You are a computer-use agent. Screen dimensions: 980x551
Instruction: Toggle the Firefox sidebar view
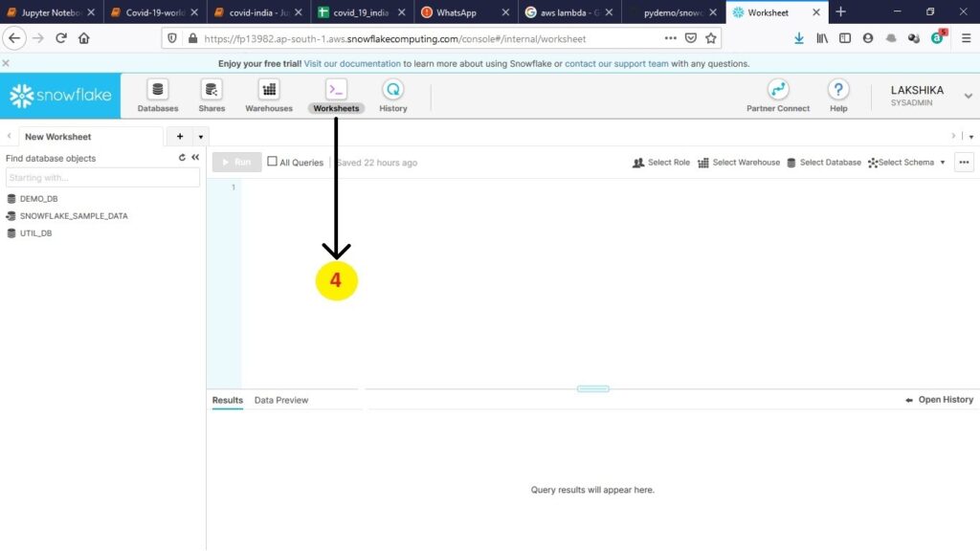point(845,38)
